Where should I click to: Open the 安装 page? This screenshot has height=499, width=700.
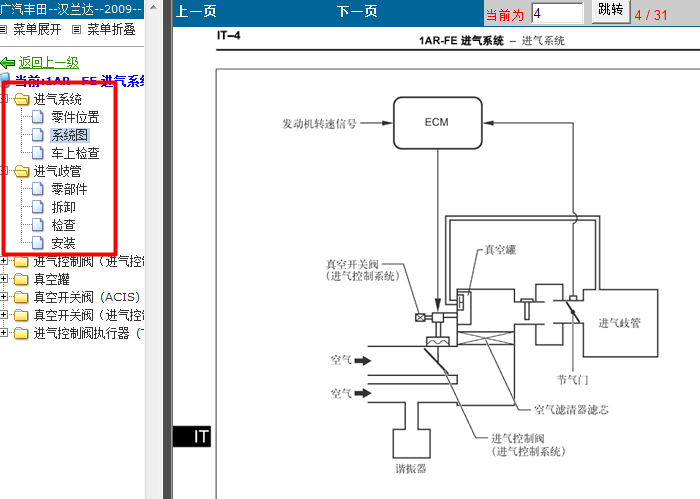[x=63, y=243]
